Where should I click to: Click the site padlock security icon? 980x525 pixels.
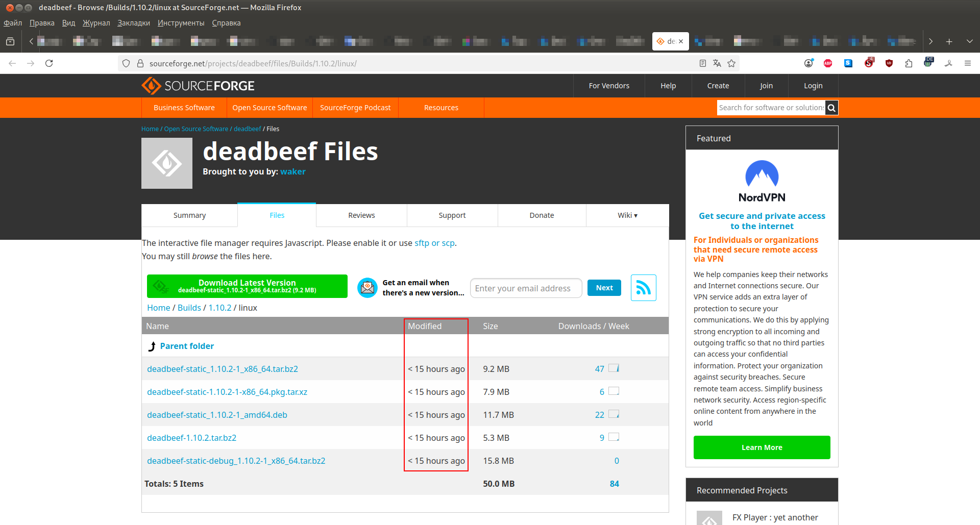(140, 63)
